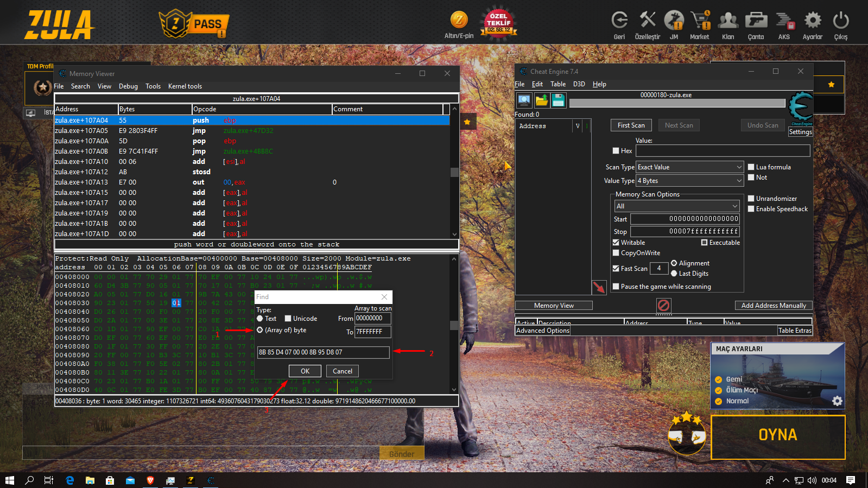Click Cancel in the Find dialog
This screenshot has height=488, width=868.
pos(343,371)
